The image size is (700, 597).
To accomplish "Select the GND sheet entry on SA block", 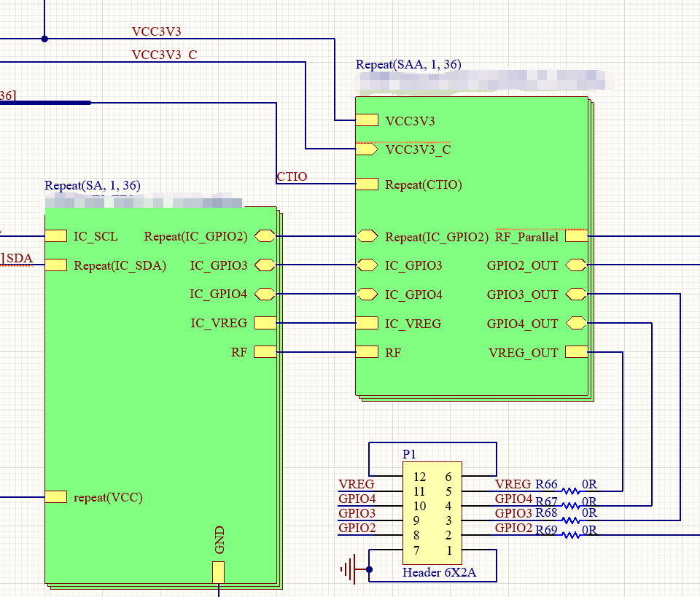I will (218, 572).
